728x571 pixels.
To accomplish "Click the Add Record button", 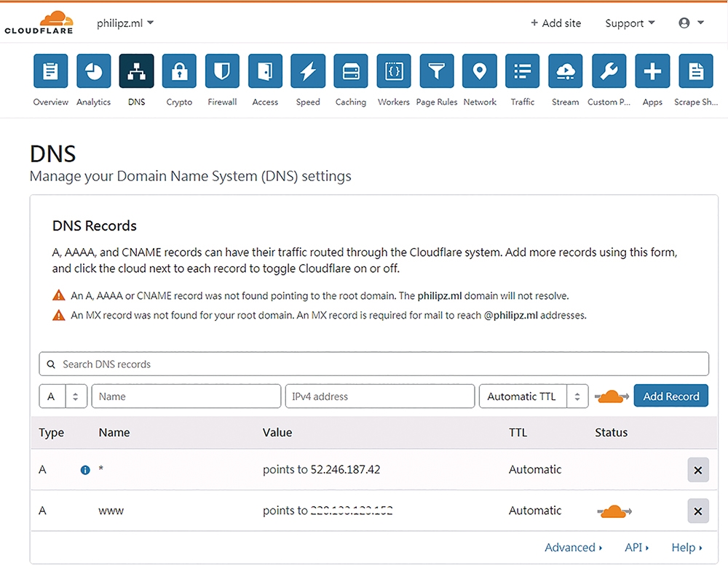I will point(671,396).
